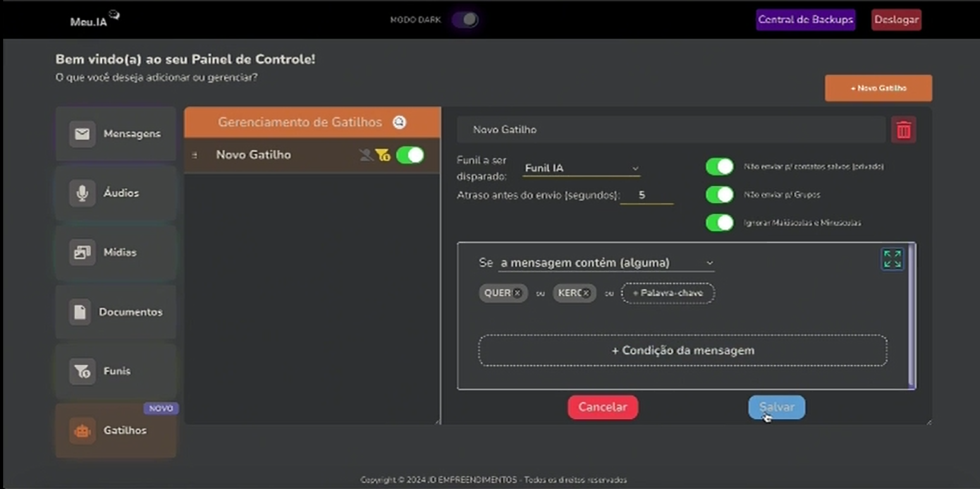Open the 'Funil IA' dropdown
Screen dimensions: 980x489
click(580, 167)
